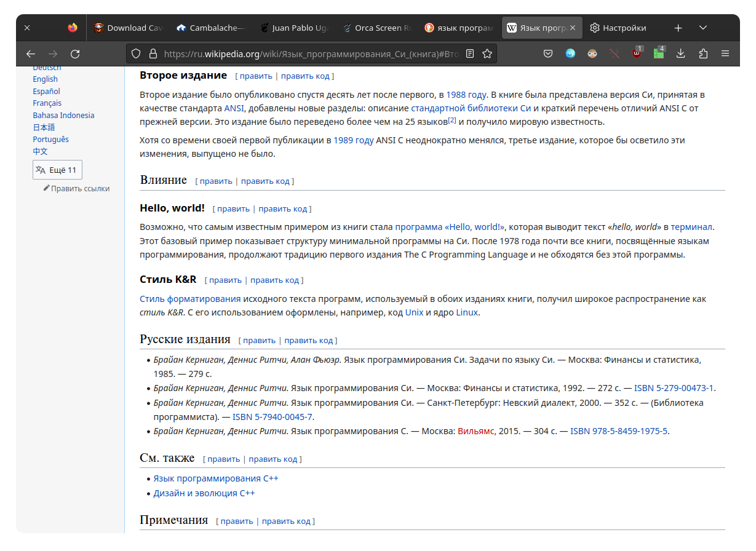The image size is (756, 551).
Task: Open Стиль форматирования link
Action: click(x=190, y=299)
